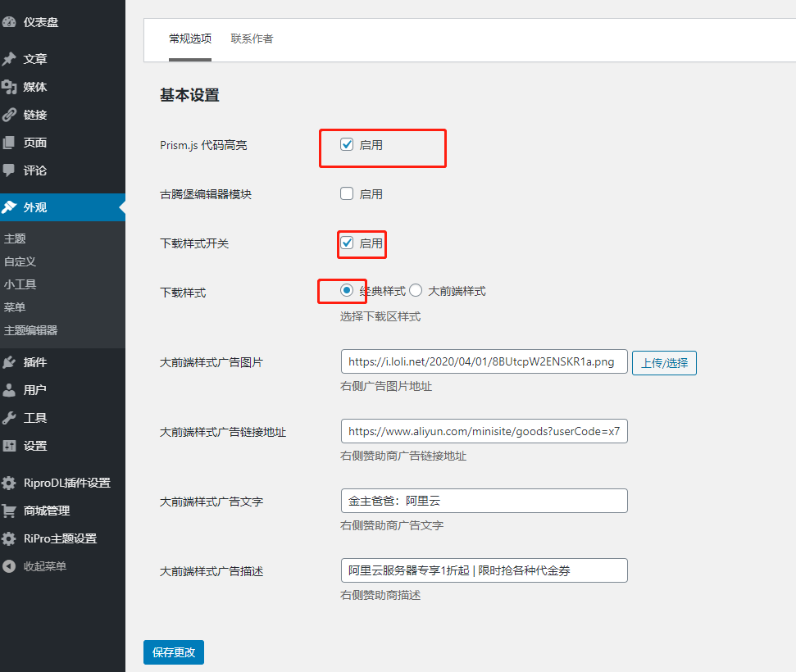Click the 大前端样式广告链接地址 field
Screen dimensions: 796x672
(x=484, y=431)
